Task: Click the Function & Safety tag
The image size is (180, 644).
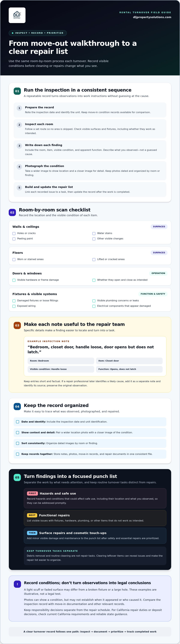Action: [x=153, y=294]
